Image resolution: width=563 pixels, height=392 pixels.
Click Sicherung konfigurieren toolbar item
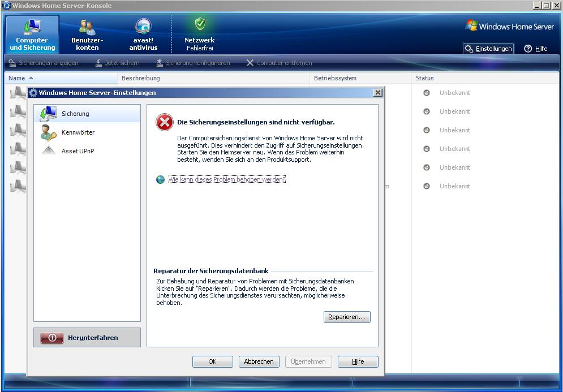(193, 63)
